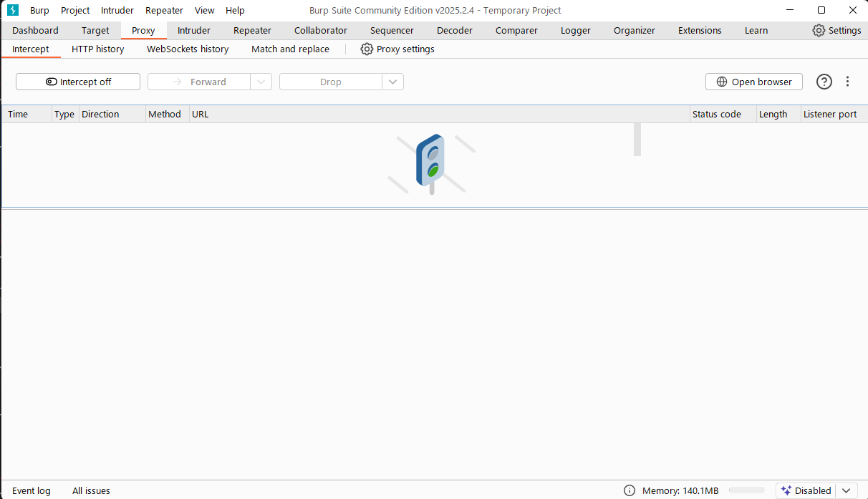The image size is (868, 499).
Task: Expand the Drop dropdown arrow
Action: point(393,82)
